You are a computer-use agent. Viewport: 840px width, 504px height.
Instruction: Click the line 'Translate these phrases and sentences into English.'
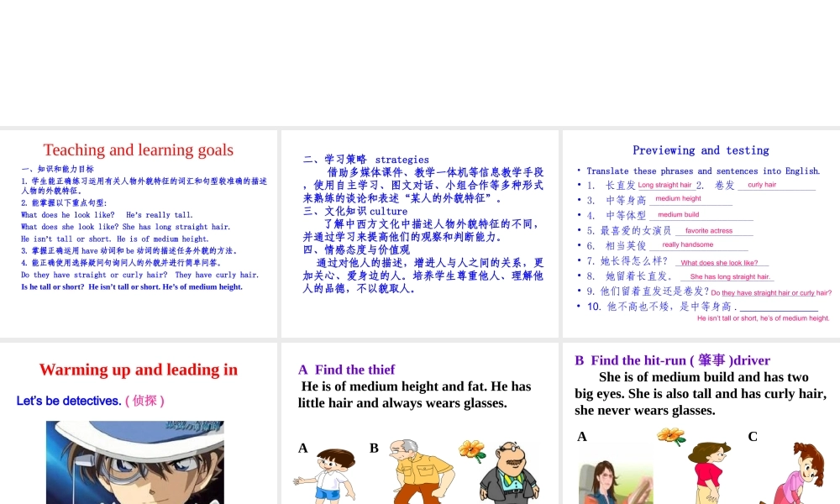(x=703, y=171)
